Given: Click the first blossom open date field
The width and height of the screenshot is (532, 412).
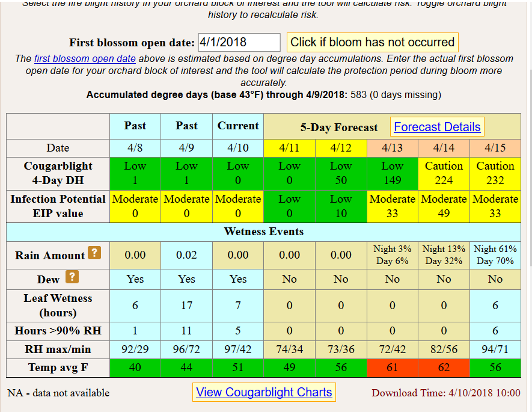Looking at the screenshot, I should [x=238, y=42].
